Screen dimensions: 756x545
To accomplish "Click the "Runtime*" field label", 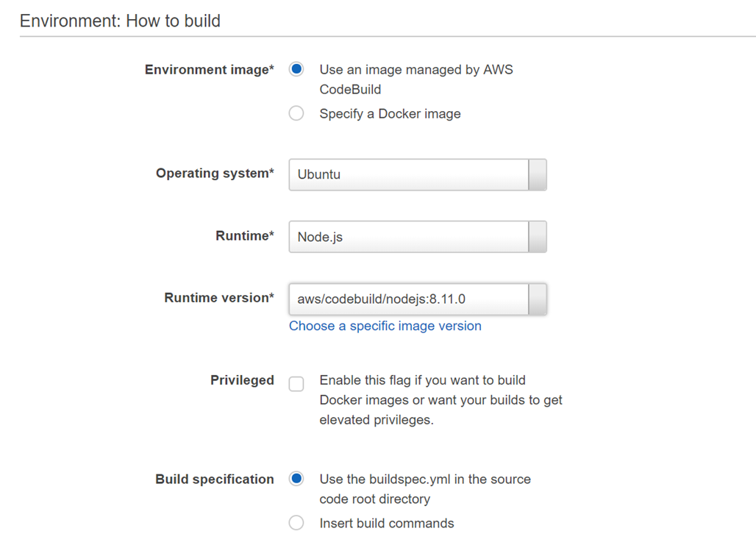I will pyautogui.click(x=244, y=235).
